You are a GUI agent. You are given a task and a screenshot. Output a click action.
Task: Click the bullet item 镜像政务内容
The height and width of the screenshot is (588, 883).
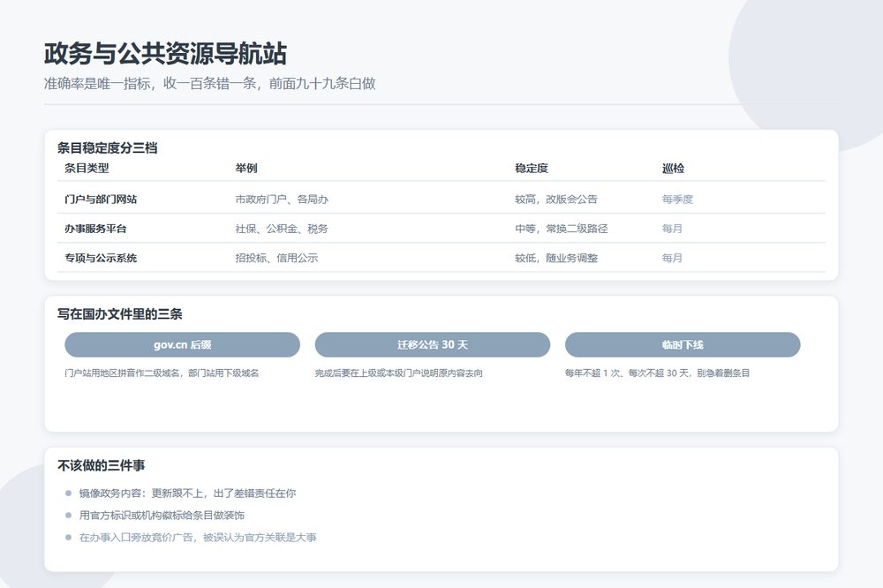coord(187,494)
